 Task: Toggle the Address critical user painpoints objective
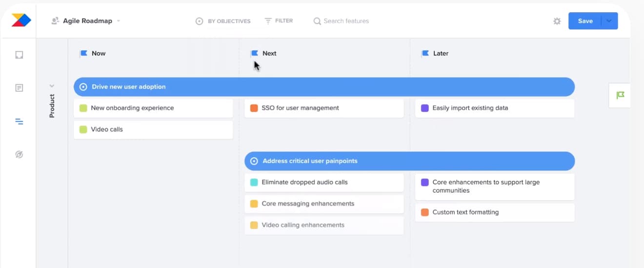click(254, 161)
